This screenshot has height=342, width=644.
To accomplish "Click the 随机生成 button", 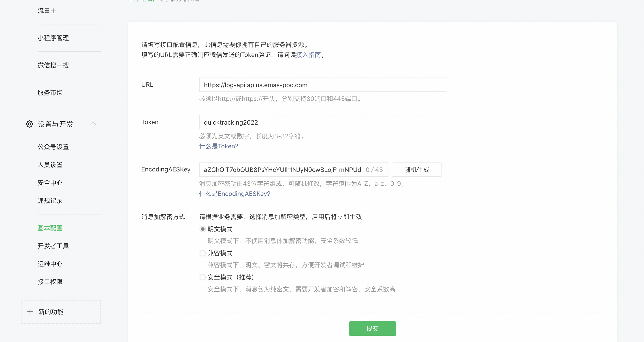I will (x=416, y=170).
